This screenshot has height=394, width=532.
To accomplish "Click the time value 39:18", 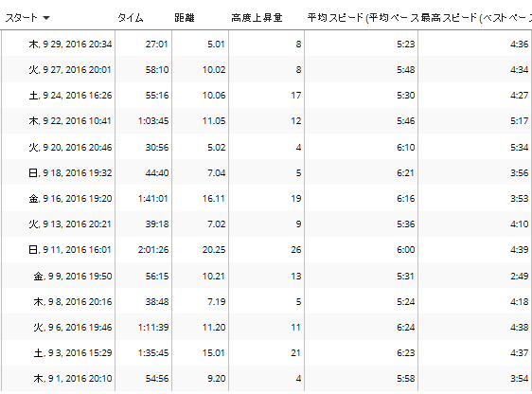I will point(157,224).
